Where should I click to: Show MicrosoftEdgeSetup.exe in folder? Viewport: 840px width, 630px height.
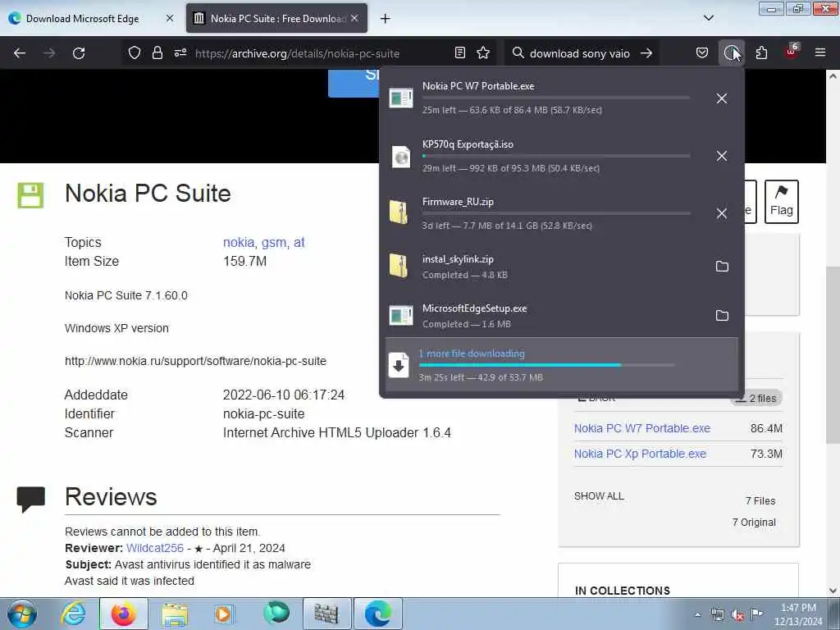(722, 316)
